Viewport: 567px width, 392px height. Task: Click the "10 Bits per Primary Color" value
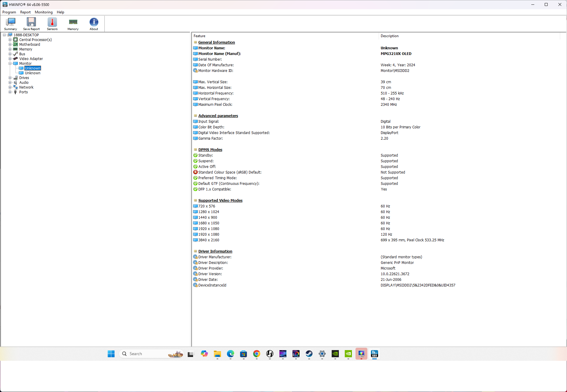pyautogui.click(x=400, y=127)
